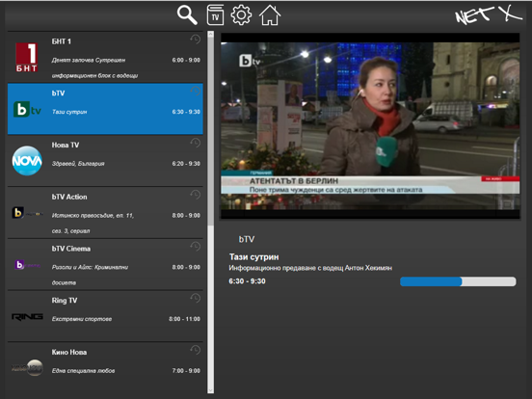Click the bTV Action channel logo
This screenshot has height=399, width=532.
[x=27, y=213]
